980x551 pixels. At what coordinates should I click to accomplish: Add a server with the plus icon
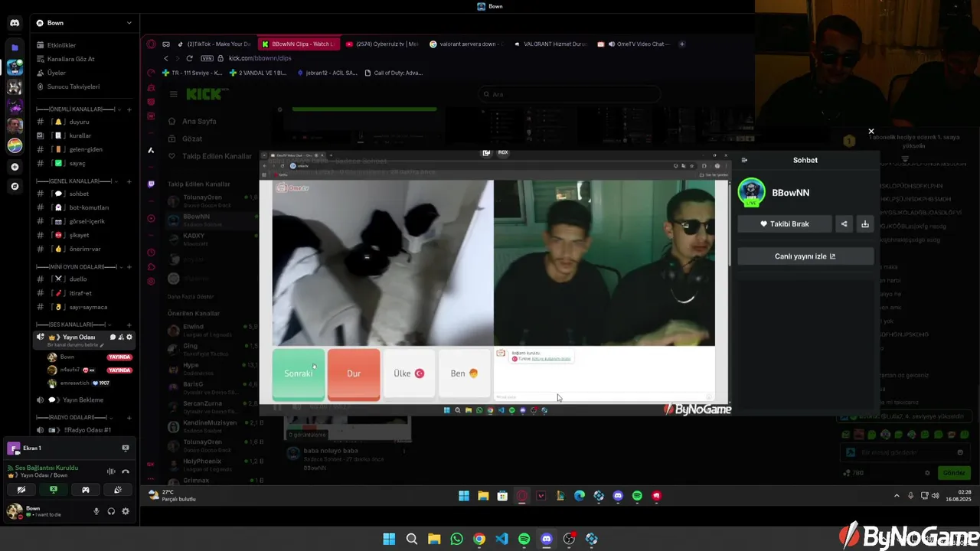coord(15,167)
